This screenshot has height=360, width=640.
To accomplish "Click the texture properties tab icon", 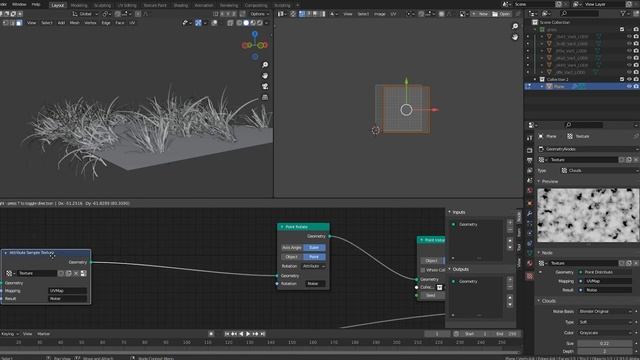I will click(529, 276).
